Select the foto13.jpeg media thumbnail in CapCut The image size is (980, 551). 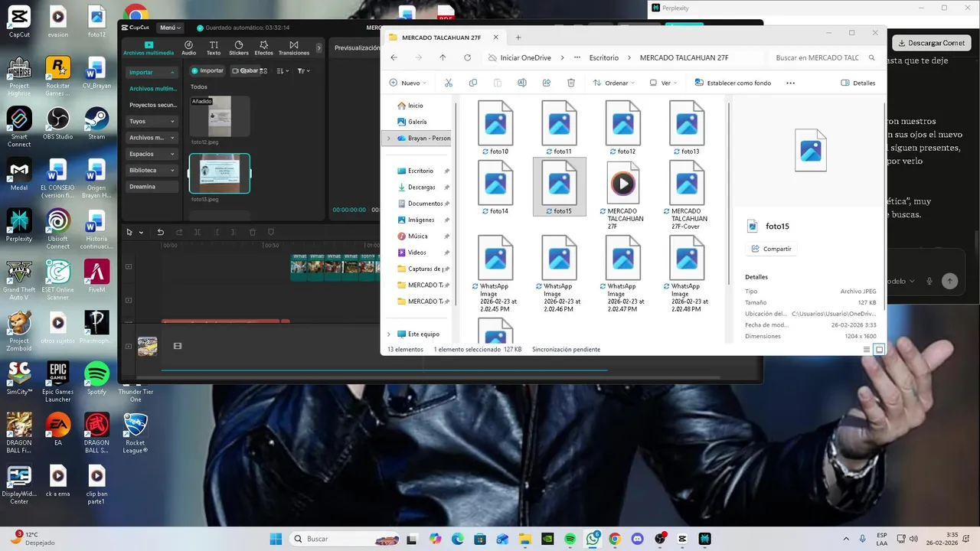220,174
